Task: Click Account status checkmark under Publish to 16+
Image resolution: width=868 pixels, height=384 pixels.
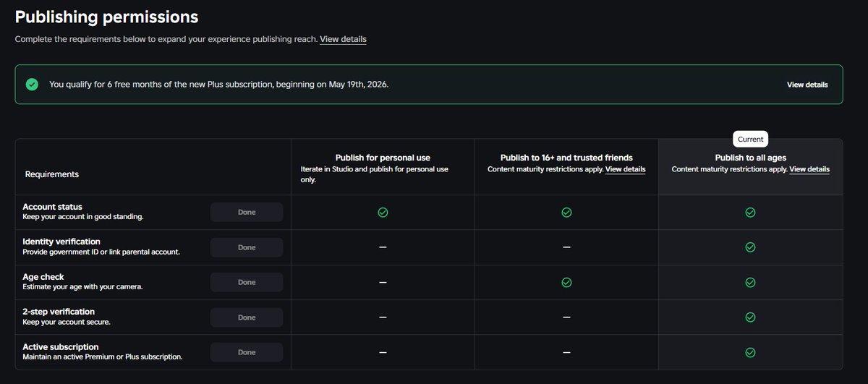Action: (x=566, y=213)
